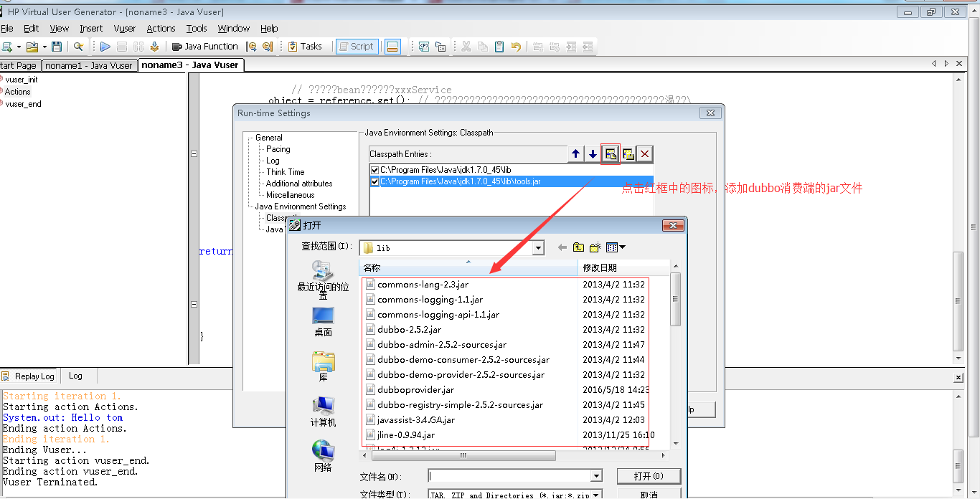Screen dimensions: 980x499
Task: Select Libraries (库) shortcut
Action: [323, 366]
